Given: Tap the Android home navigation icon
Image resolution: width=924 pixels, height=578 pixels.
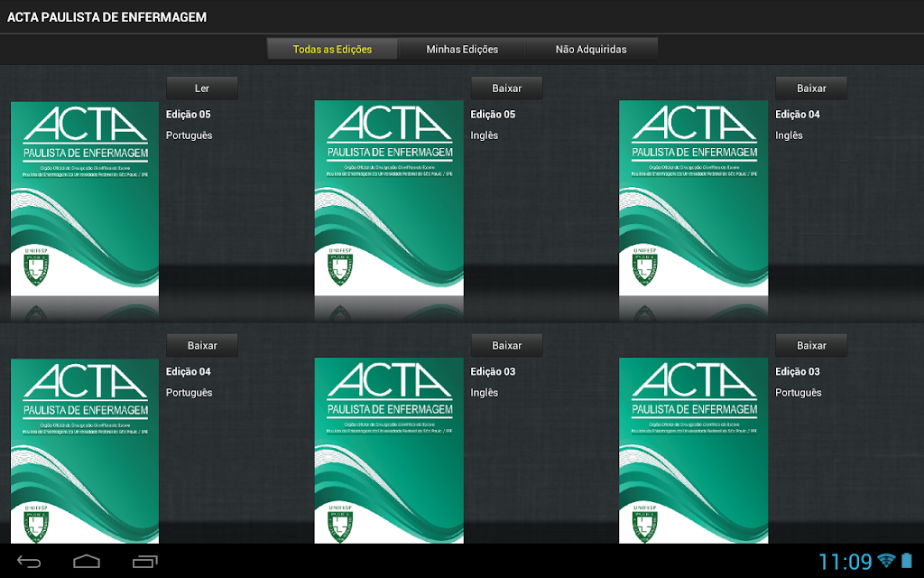Looking at the screenshot, I should (x=87, y=561).
